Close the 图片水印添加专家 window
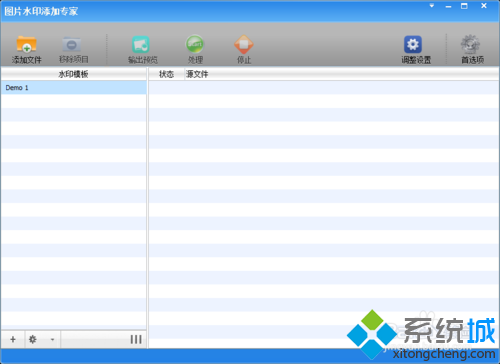 click(x=484, y=6)
